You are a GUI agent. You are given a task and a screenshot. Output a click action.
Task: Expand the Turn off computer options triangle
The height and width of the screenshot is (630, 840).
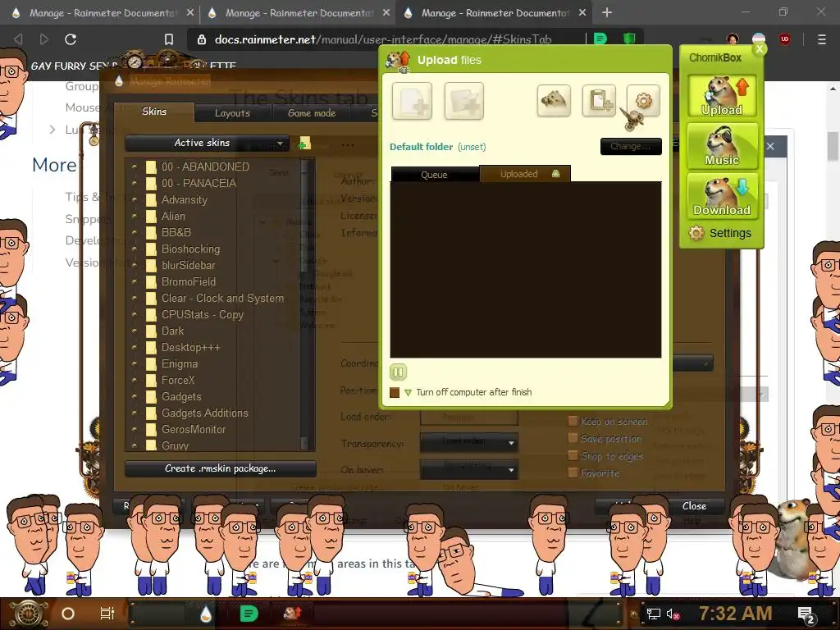click(x=409, y=393)
